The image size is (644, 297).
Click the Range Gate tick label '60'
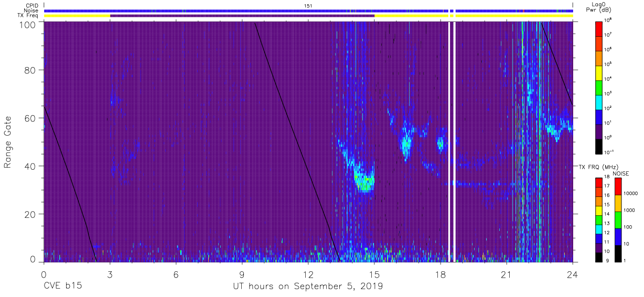tap(30, 118)
